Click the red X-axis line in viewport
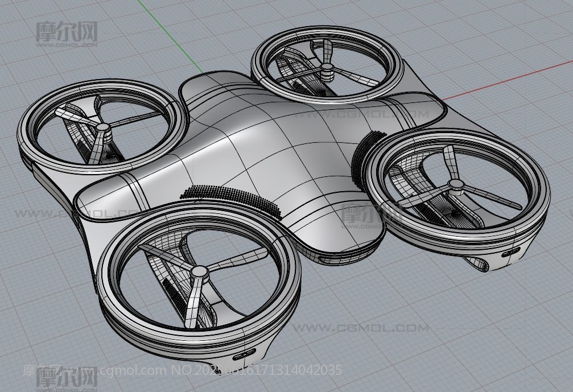 point(508,81)
